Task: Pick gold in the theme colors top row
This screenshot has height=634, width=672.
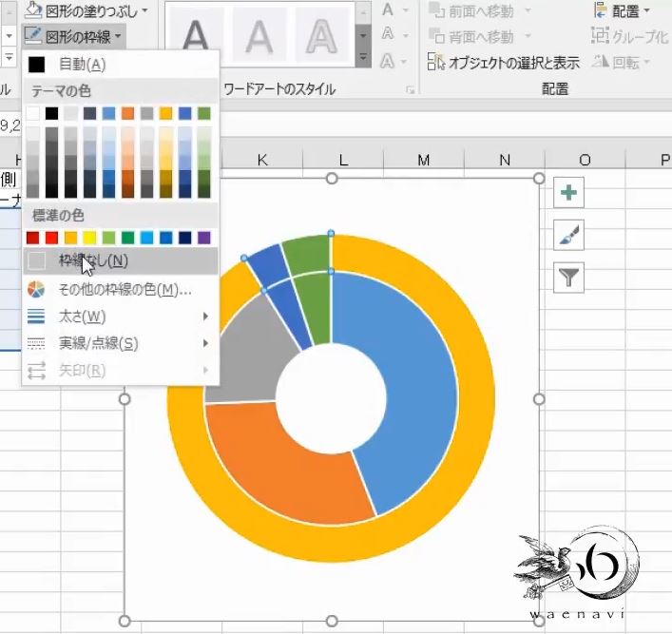Action: tap(165, 113)
